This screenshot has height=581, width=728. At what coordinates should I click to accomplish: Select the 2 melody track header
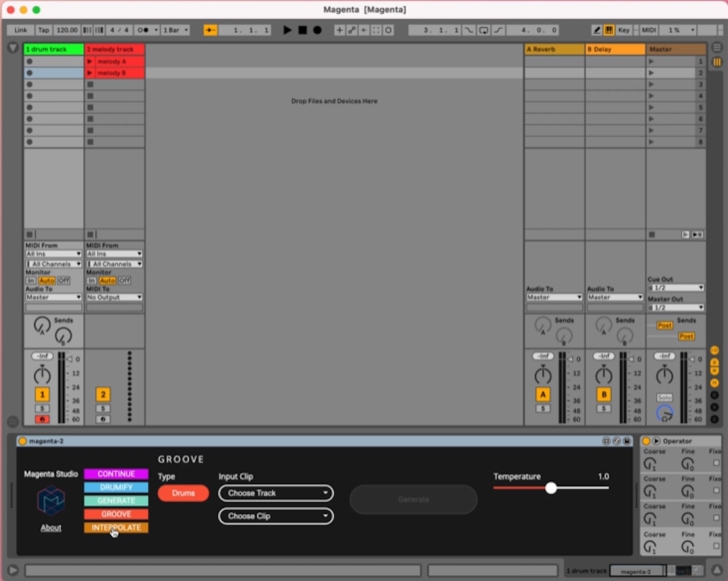click(x=114, y=49)
